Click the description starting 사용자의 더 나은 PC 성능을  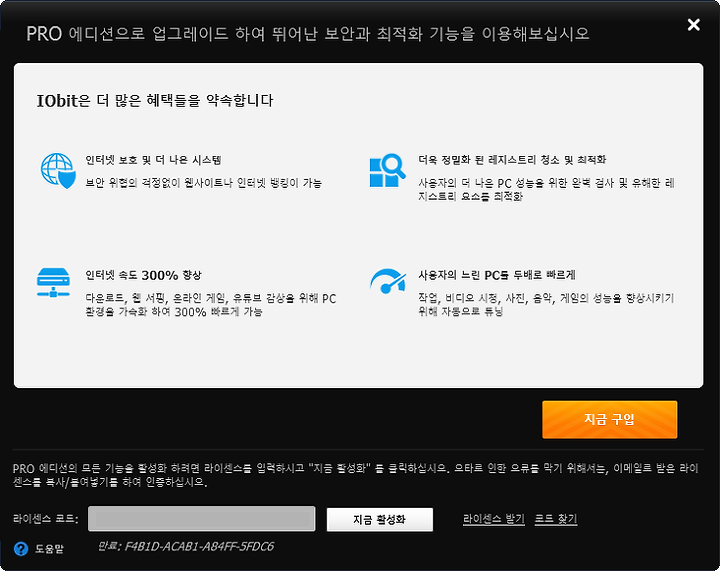pyautogui.click(x=546, y=190)
